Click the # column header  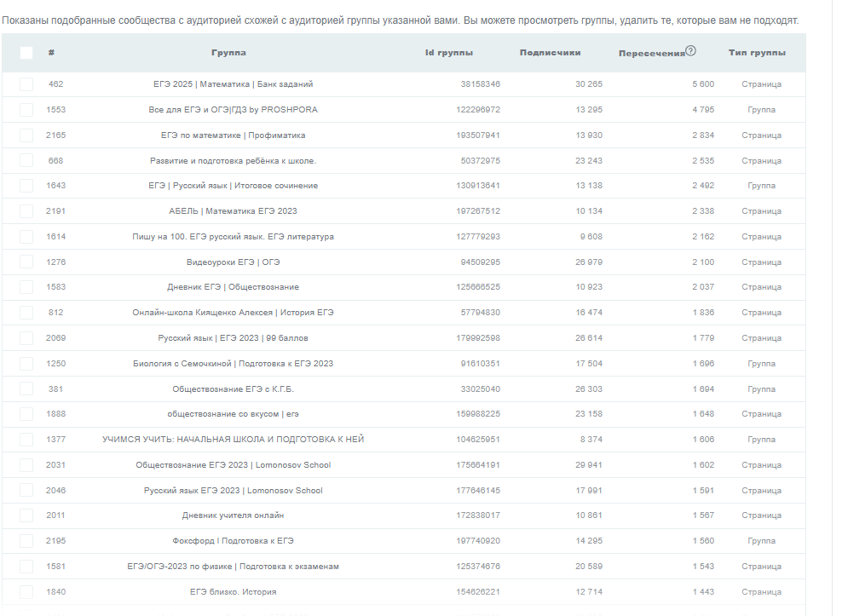pyautogui.click(x=52, y=53)
